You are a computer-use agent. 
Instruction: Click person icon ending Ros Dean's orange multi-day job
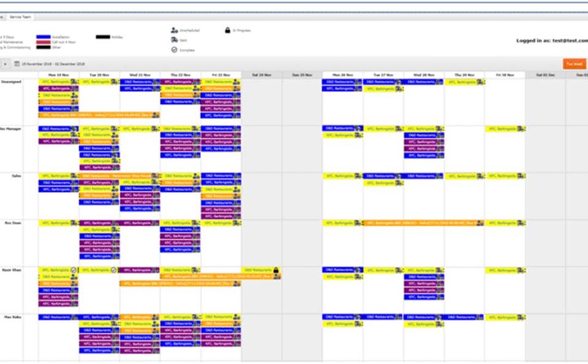[480, 223]
